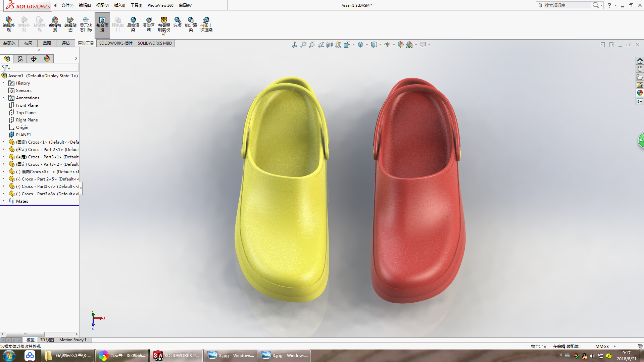644x362 pixels.
Task: Open the 编辑(E) menu
Action: [x=85, y=5]
